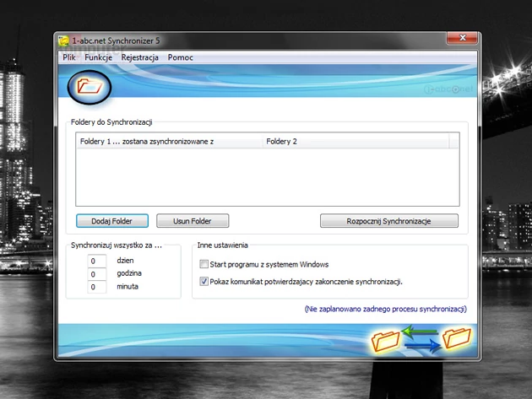Image resolution: width=532 pixels, height=399 pixels.
Task: Click the Foldery 2 column header
Action: pos(356,142)
